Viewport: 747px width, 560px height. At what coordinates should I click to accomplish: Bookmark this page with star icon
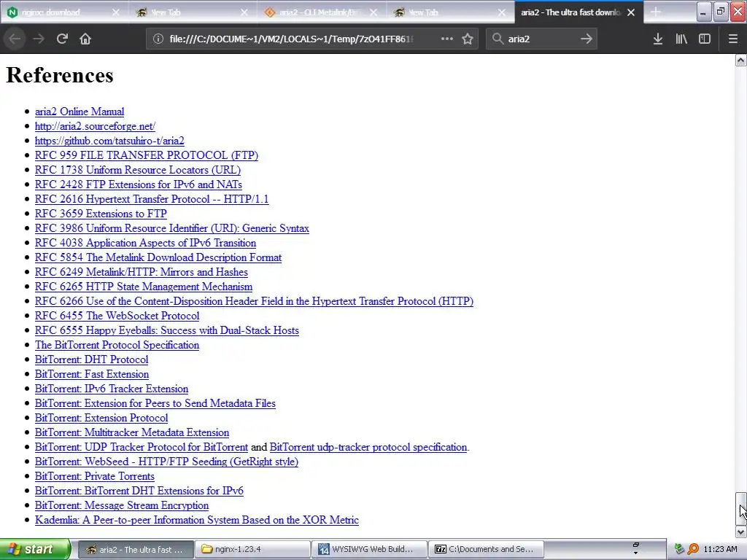pos(468,39)
